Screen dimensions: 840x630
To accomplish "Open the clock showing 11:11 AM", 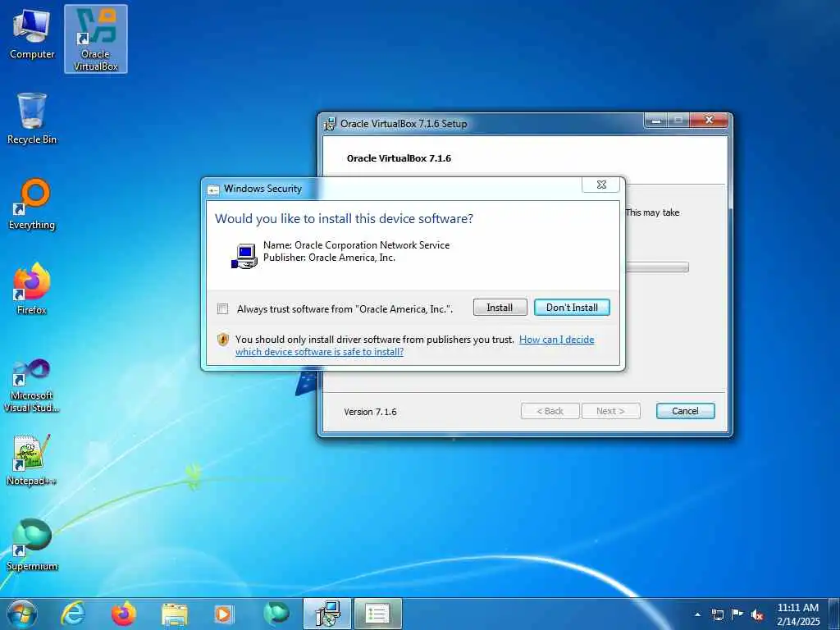I will tap(798, 614).
